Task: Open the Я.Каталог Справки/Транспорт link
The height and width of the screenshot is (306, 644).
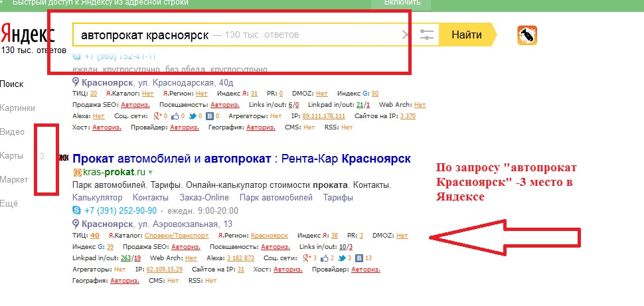Action: (x=177, y=236)
